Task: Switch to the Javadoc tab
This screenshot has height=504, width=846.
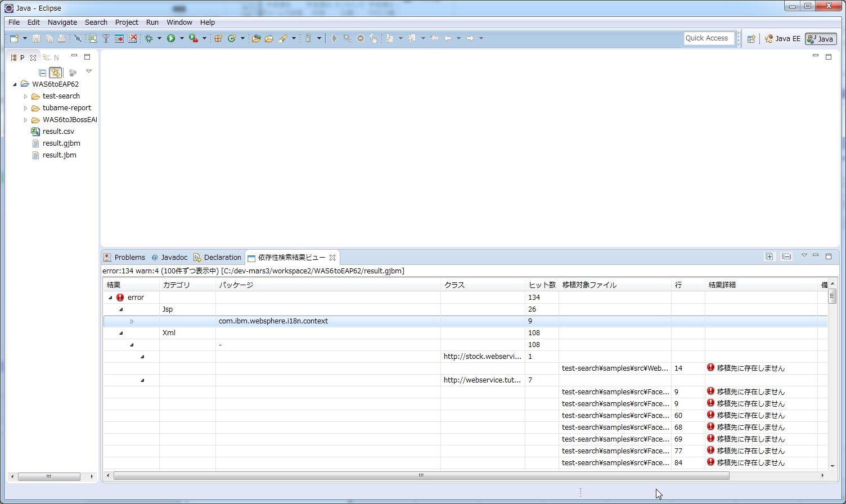Action: point(169,257)
